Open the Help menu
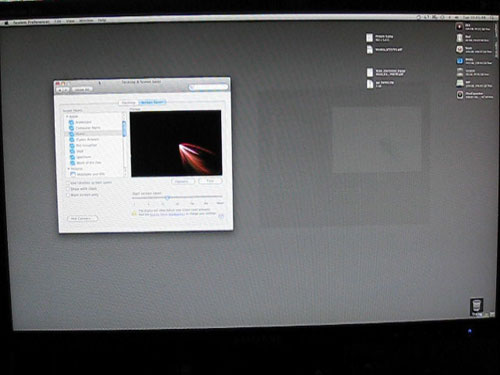This screenshot has height=375, width=500. 102,20
